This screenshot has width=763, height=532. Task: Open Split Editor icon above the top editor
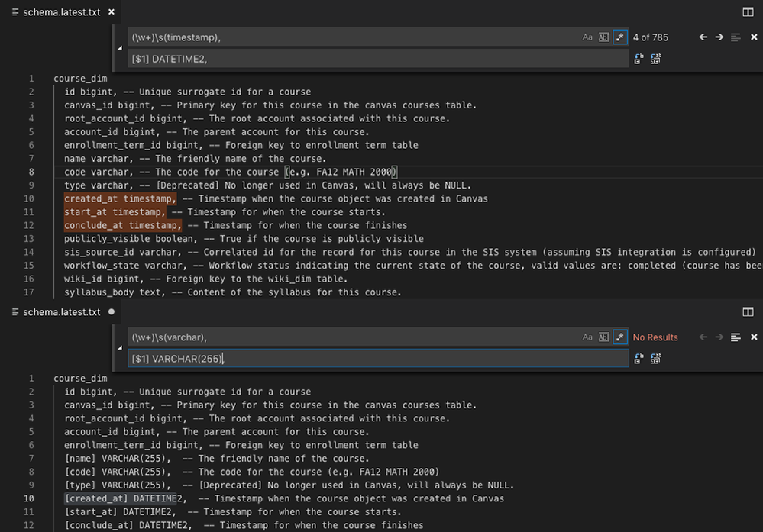[x=748, y=11]
